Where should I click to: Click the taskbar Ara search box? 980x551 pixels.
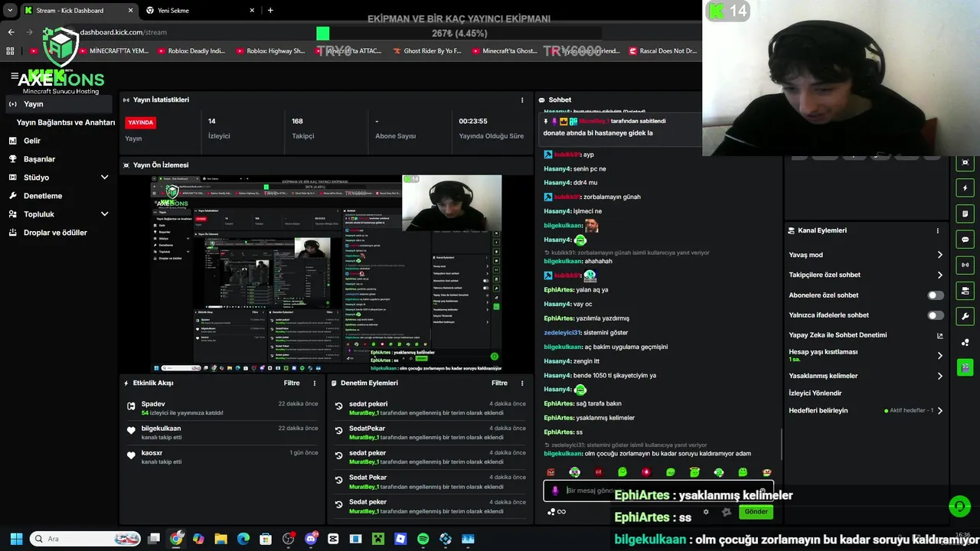[85, 539]
